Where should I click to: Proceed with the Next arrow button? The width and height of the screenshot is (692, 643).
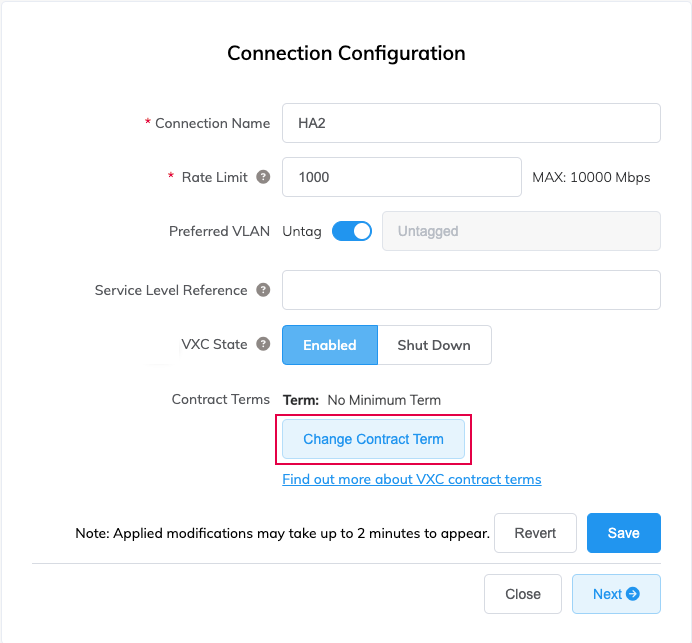pyautogui.click(x=616, y=594)
